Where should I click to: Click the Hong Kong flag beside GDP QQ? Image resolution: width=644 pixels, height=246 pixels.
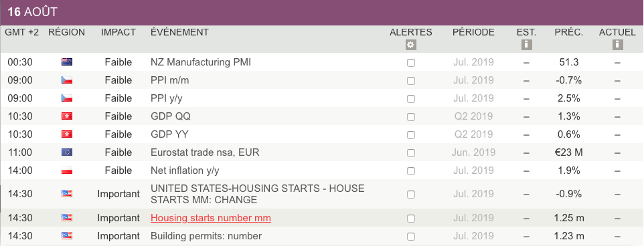67,116
